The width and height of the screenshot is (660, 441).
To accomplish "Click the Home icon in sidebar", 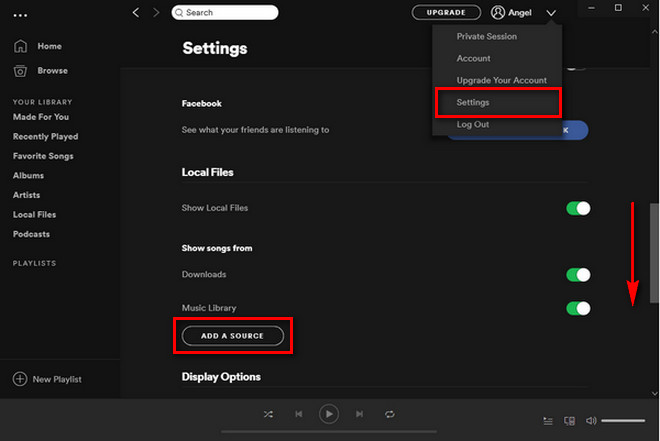I will (x=20, y=46).
